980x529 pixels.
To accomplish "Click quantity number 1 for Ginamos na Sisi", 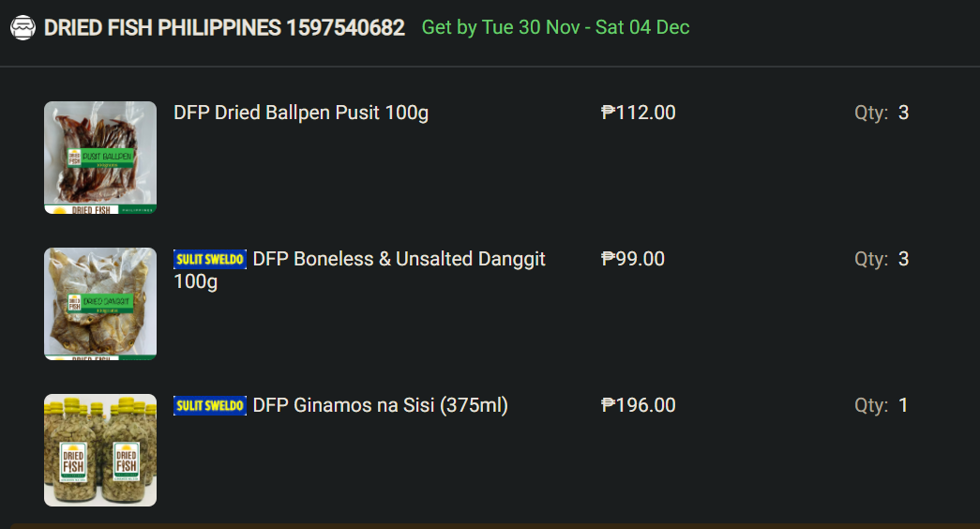I will [903, 405].
